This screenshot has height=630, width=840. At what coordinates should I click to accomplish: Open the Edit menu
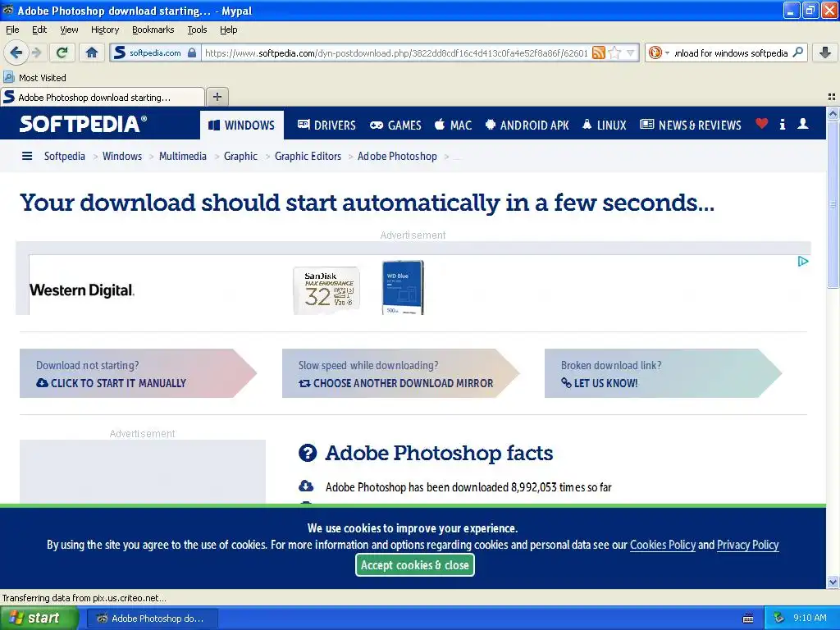click(39, 30)
